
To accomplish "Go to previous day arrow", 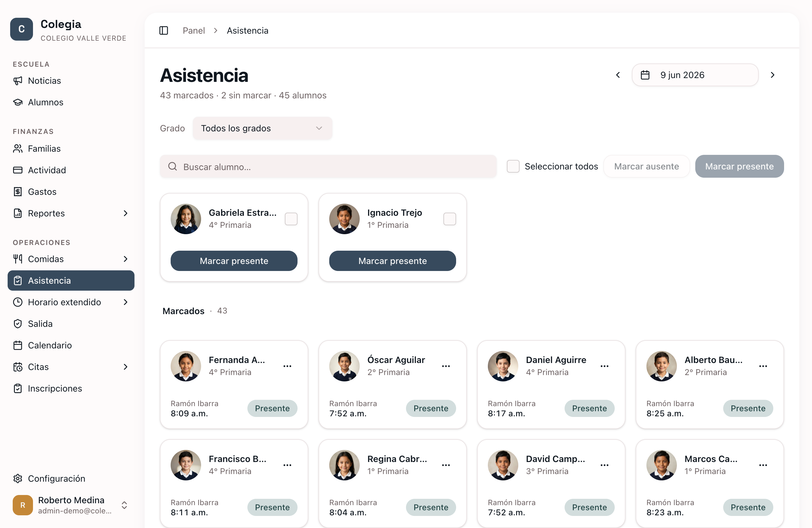I will pos(618,75).
